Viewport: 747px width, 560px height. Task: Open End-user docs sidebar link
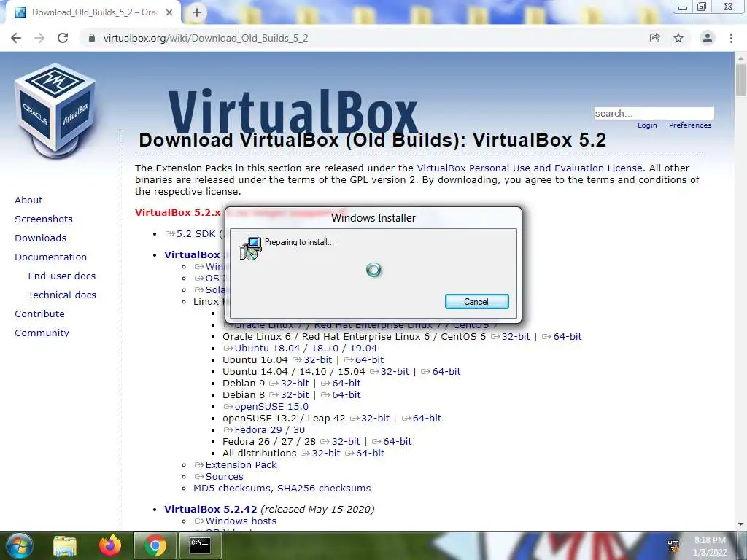(62, 276)
